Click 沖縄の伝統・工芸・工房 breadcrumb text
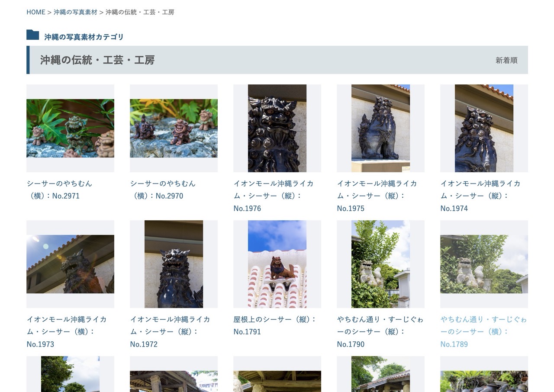 tap(140, 12)
